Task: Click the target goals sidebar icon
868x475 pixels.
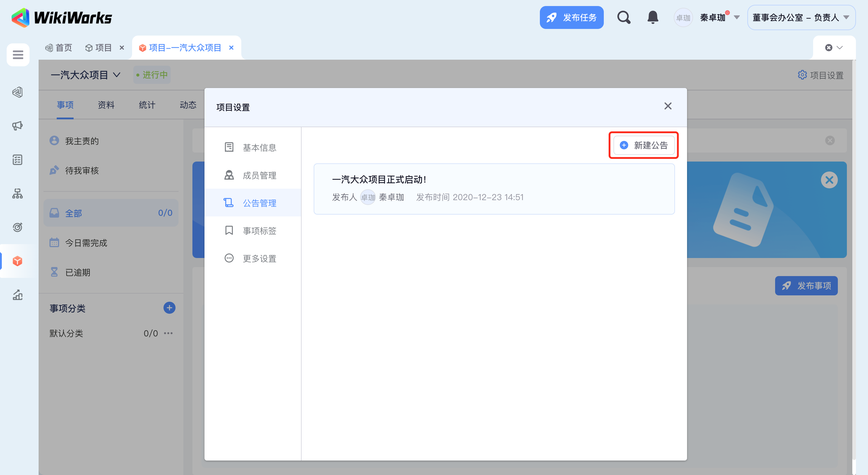Action: [x=17, y=227]
